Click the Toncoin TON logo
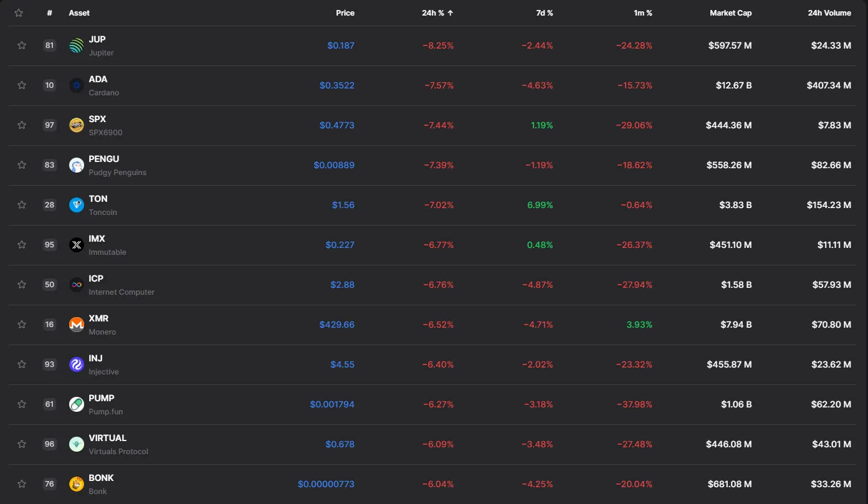 76,205
